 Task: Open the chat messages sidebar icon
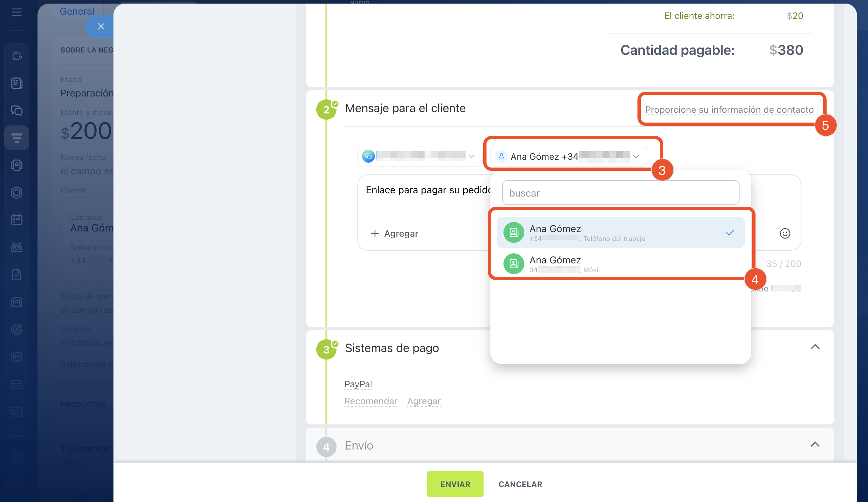click(17, 111)
